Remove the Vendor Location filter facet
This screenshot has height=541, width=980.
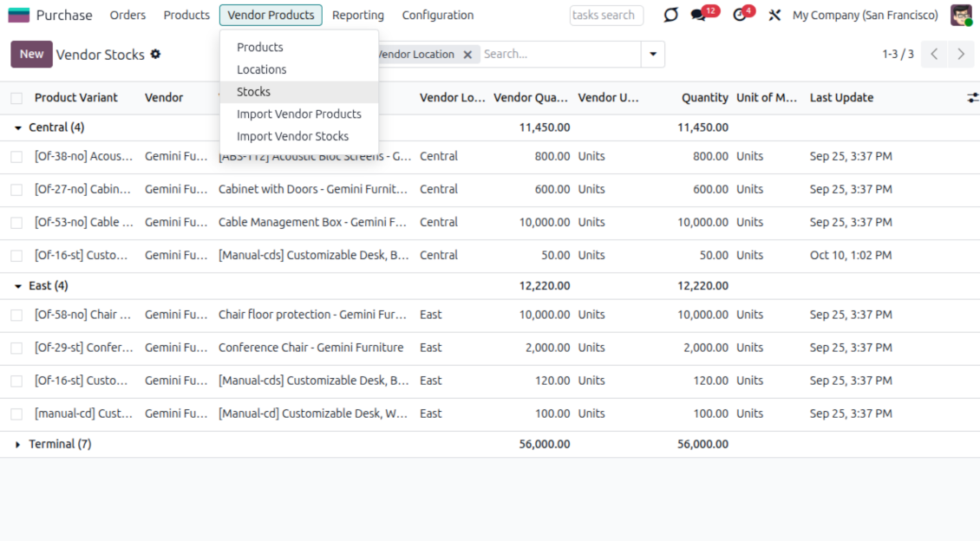tap(467, 55)
